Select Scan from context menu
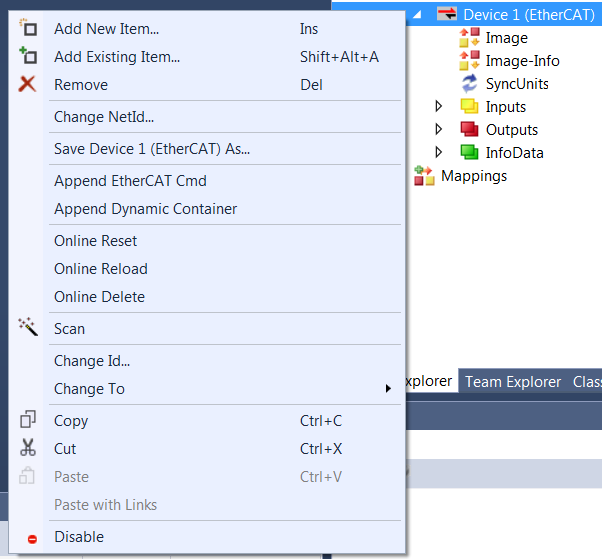 206,329
